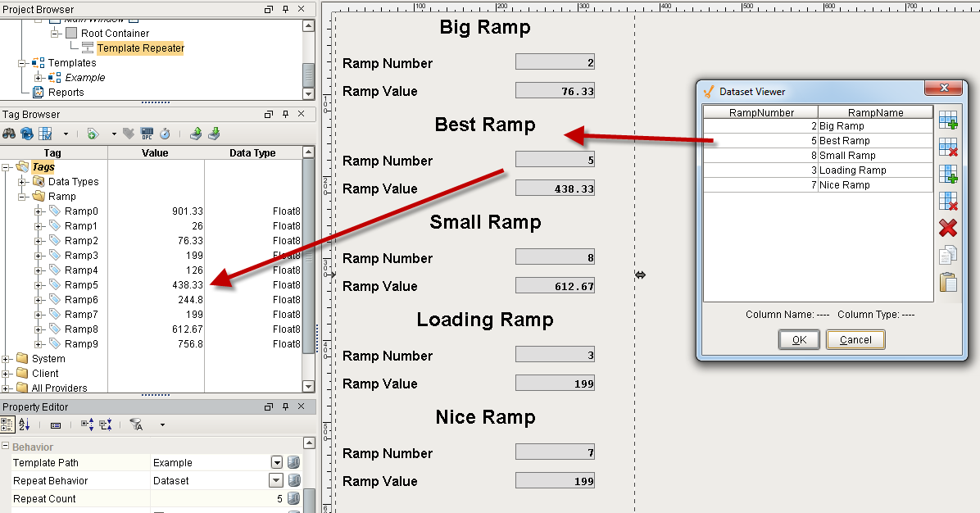Click the binding icon for Repeat Count
The width and height of the screenshot is (980, 513).
click(294, 499)
